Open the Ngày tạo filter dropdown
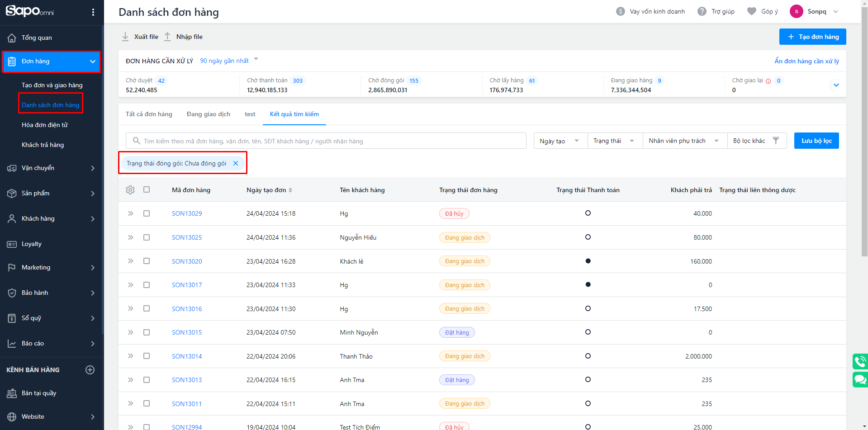 pos(560,141)
